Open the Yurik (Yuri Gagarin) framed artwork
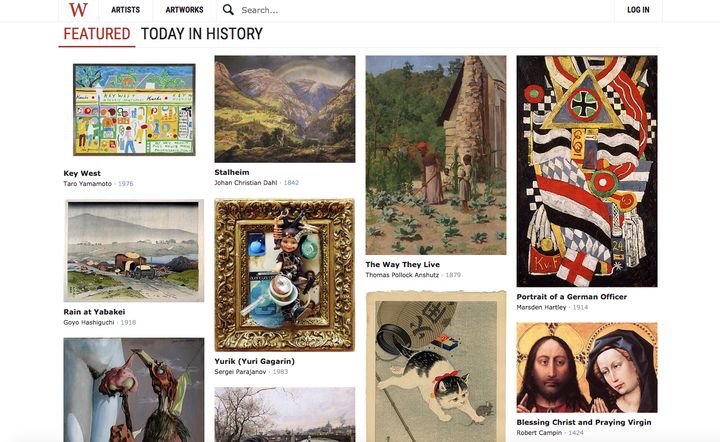720x442 pixels. pyautogui.click(x=285, y=275)
